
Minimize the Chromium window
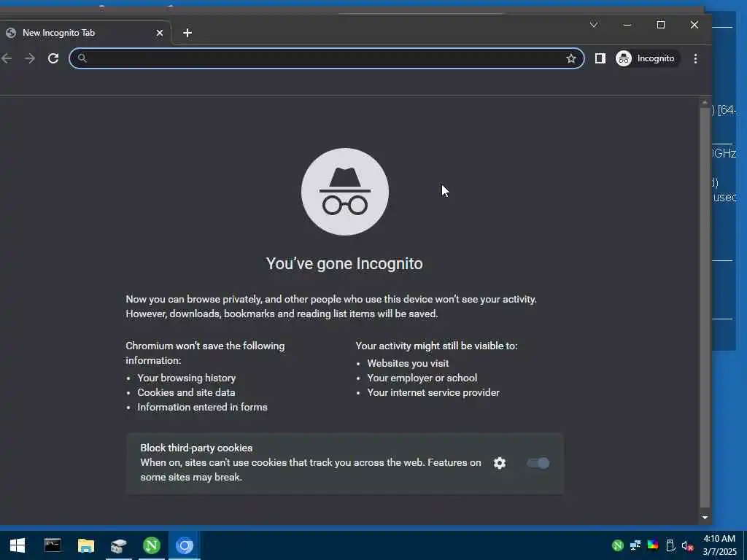point(627,25)
